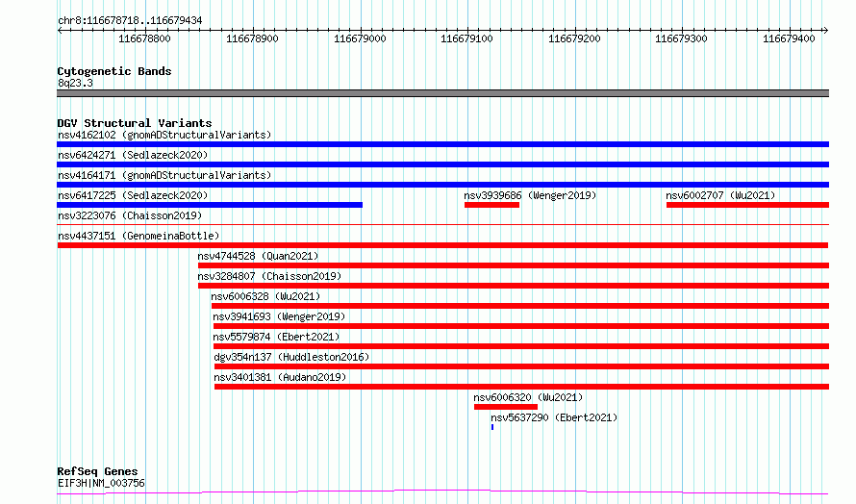The width and height of the screenshot is (856, 504).
Task: Open the nsv4437151 GenomeinaBottle label
Action: pos(138,236)
